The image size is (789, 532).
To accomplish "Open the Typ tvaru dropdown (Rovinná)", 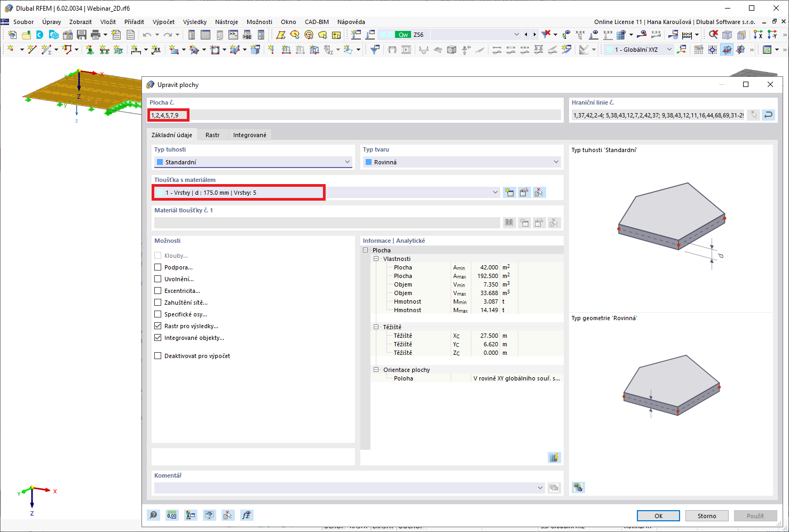I will tap(462, 162).
